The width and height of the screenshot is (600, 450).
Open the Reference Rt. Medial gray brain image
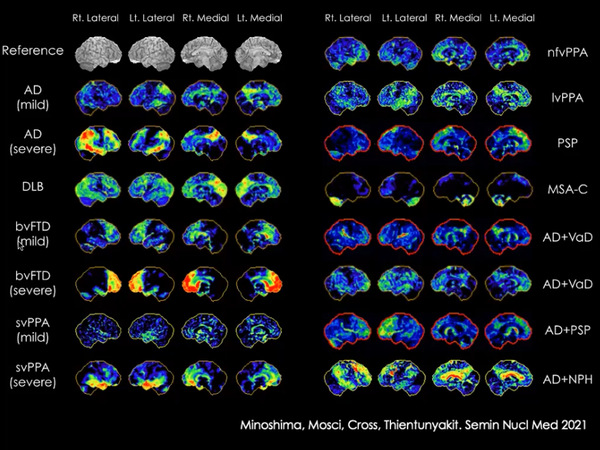[x=205, y=54]
